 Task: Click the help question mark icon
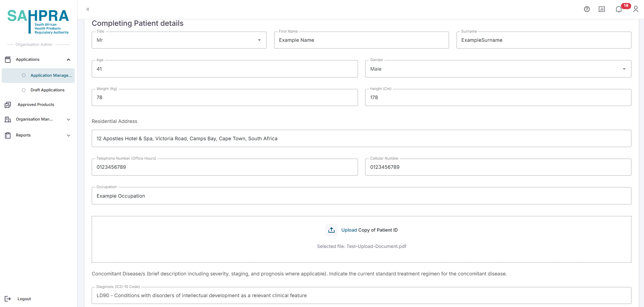click(x=587, y=9)
